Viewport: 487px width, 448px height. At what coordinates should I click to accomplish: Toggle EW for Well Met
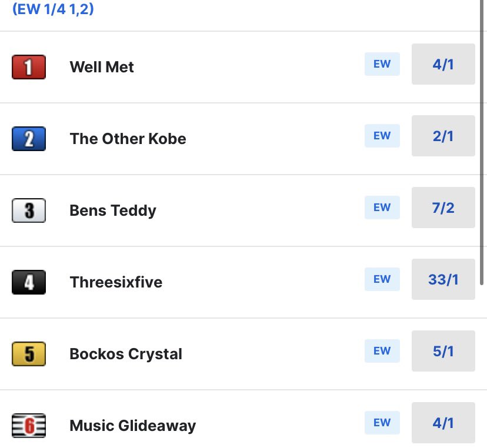382,64
